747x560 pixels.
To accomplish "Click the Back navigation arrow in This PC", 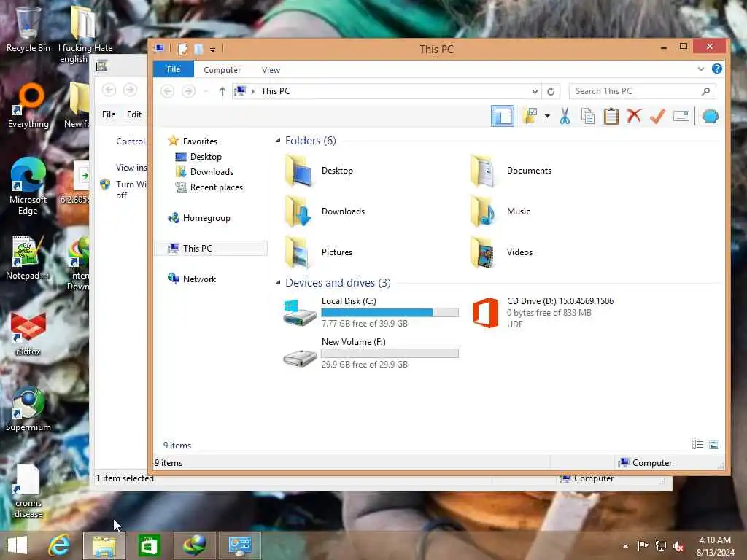I will pyautogui.click(x=167, y=91).
